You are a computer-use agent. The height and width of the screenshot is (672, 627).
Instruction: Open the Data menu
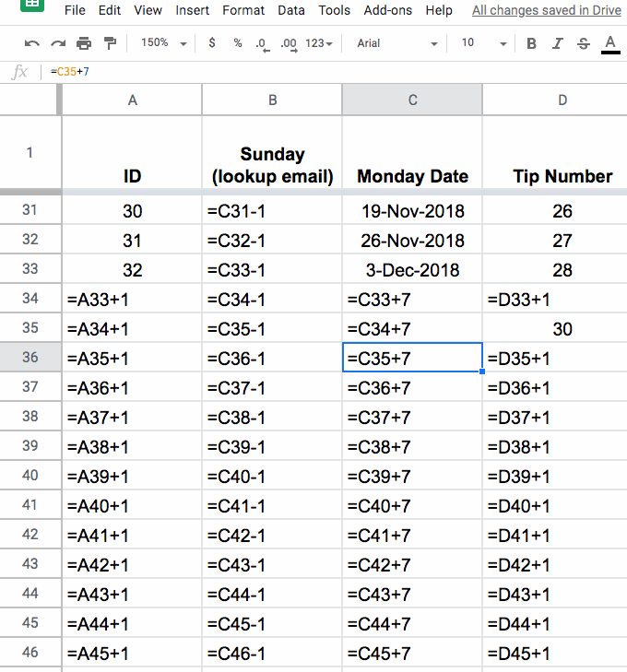coord(291,10)
